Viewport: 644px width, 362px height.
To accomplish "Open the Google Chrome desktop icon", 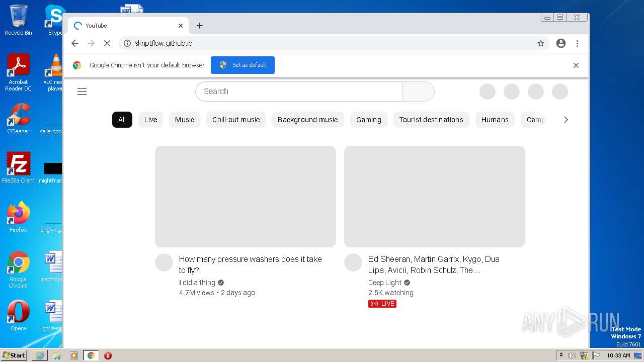I will 18,270.
